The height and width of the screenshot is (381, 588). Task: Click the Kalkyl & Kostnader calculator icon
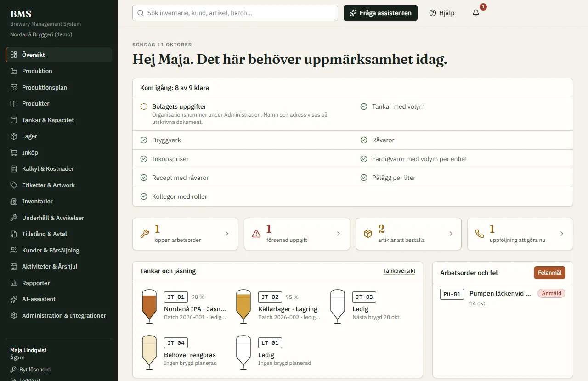pos(14,169)
